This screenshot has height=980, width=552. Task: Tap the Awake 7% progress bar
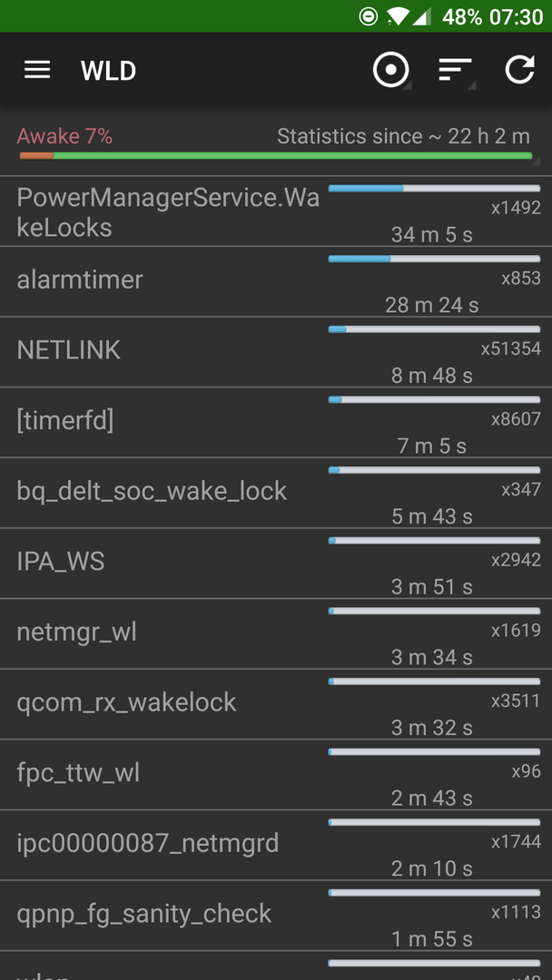276,156
